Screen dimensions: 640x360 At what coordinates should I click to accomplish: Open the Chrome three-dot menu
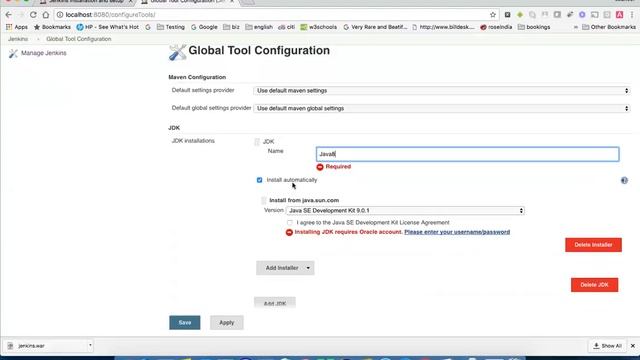tap(632, 15)
